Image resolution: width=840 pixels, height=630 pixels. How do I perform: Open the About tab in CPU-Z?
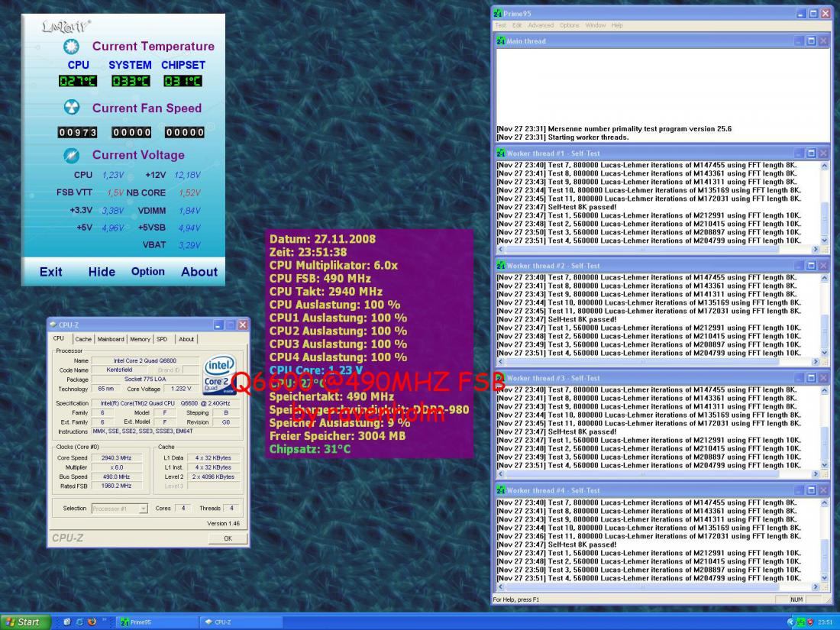coord(186,339)
